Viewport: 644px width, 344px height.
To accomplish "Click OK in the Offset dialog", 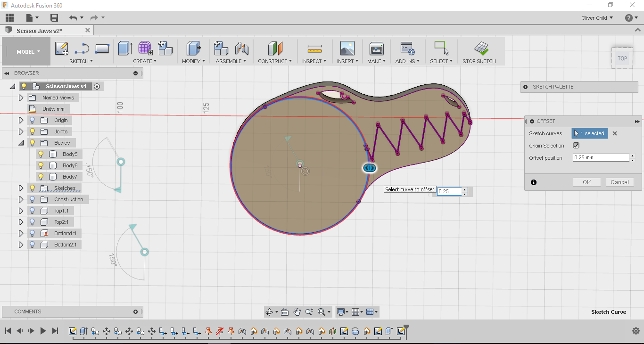I will 586,182.
